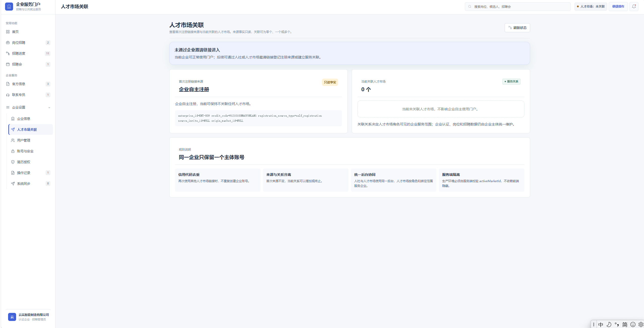Click the 首页 grid icon

tap(8, 32)
